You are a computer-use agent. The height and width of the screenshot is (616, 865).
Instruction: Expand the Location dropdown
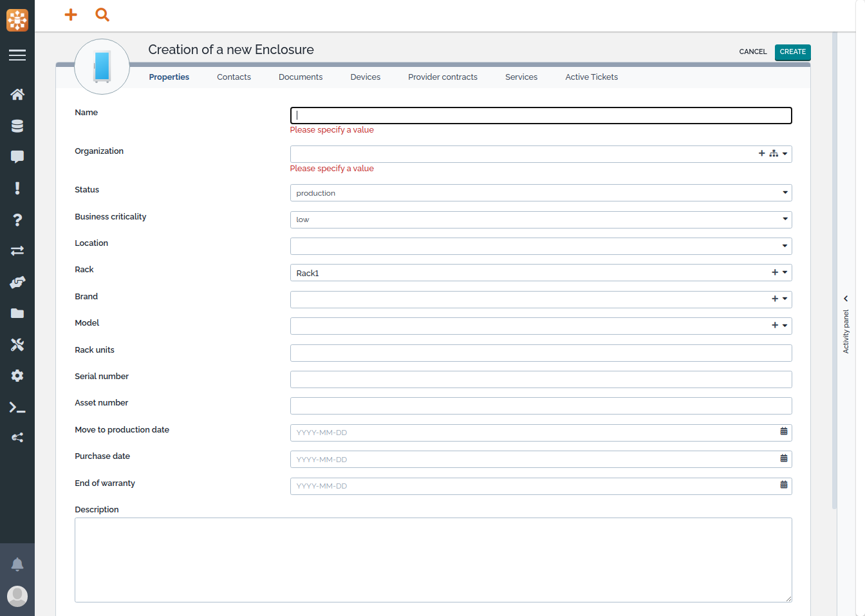click(785, 246)
